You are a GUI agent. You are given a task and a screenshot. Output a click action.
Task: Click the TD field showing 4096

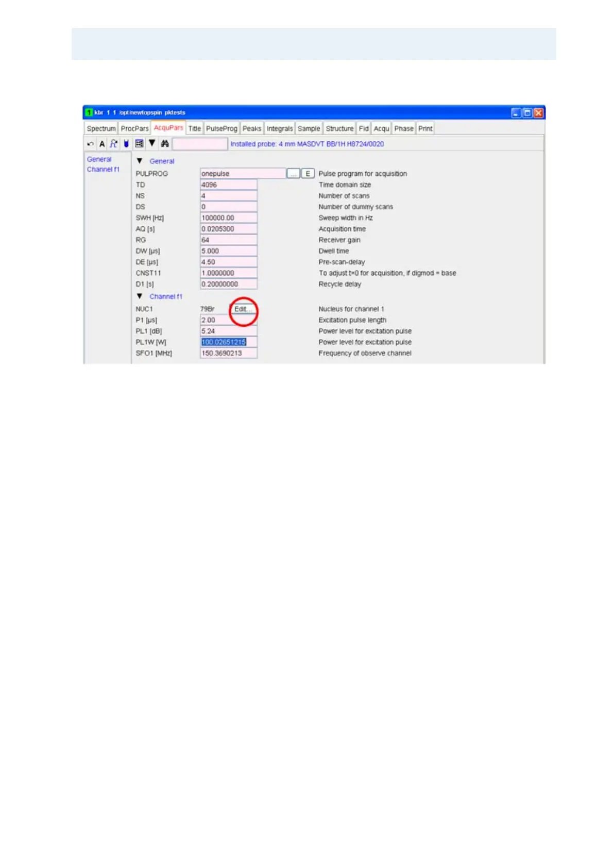pos(229,185)
